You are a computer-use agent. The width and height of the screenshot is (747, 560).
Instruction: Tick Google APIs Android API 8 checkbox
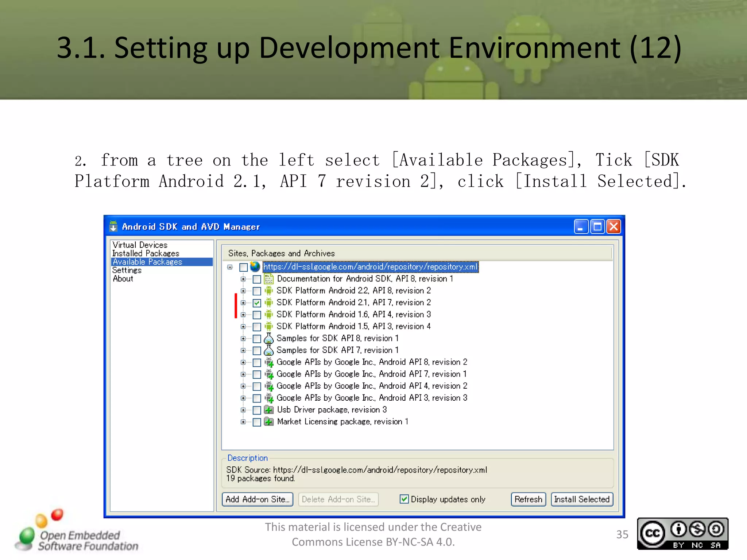pyautogui.click(x=257, y=363)
